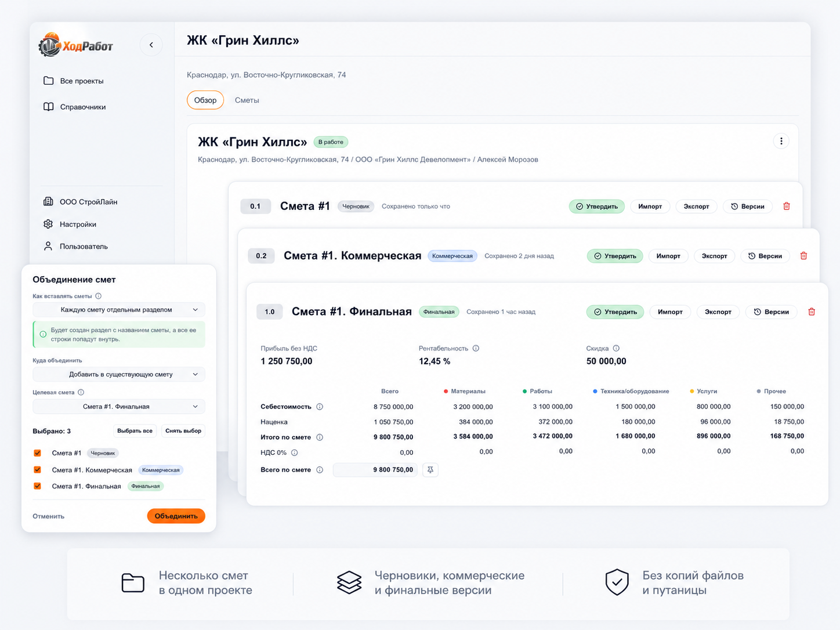Click the folder icon near Несколько смет
This screenshot has height=630, width=840.
click(x=133, y=582)
